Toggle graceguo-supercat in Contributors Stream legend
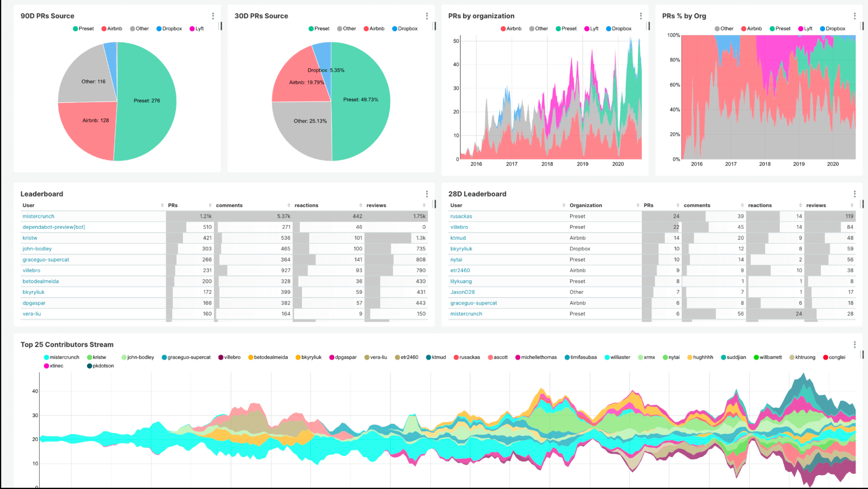The image size is (868, 489). coord(186,357)
